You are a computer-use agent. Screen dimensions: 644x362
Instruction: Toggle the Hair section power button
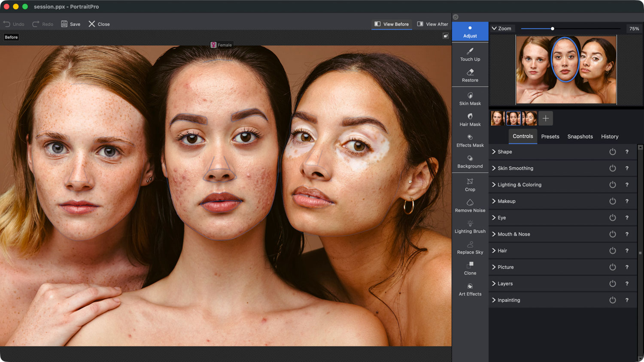(x=613, y=250)
